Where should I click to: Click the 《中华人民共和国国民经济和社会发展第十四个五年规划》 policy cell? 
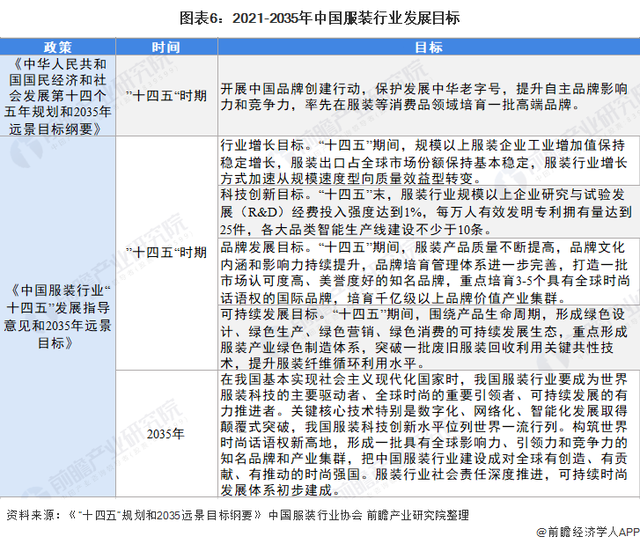coord(58,96)
